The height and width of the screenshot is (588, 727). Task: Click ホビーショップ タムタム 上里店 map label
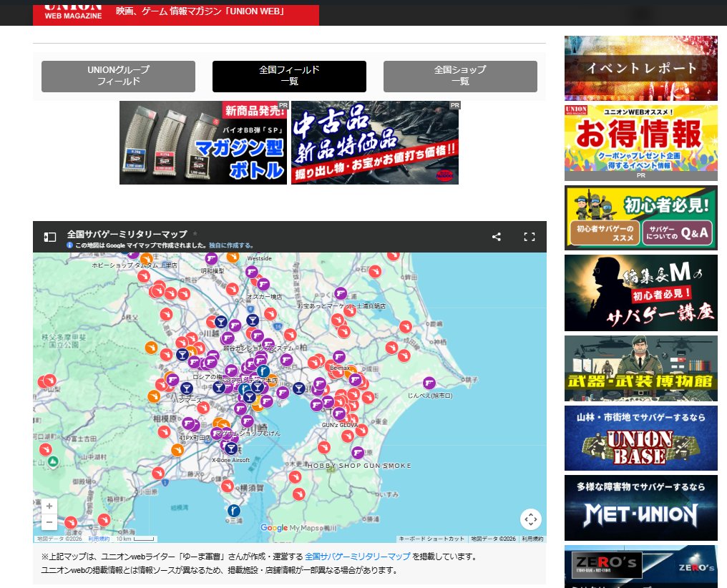135,265
